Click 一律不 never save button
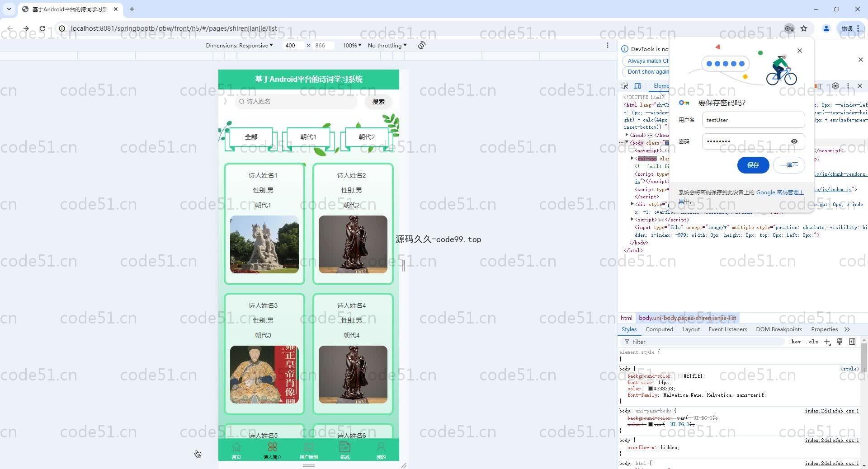 point(789,165)
